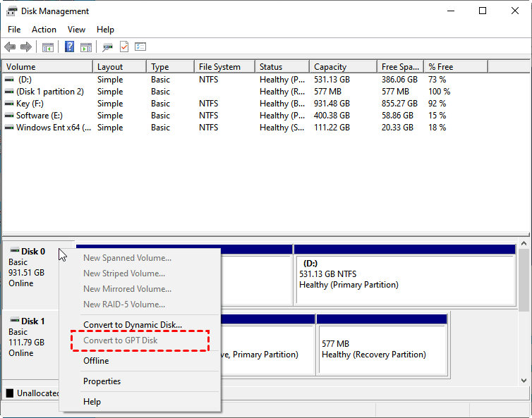Click the Back arrow toolbar icon
The image size is (532, 418).
(10, 47)
